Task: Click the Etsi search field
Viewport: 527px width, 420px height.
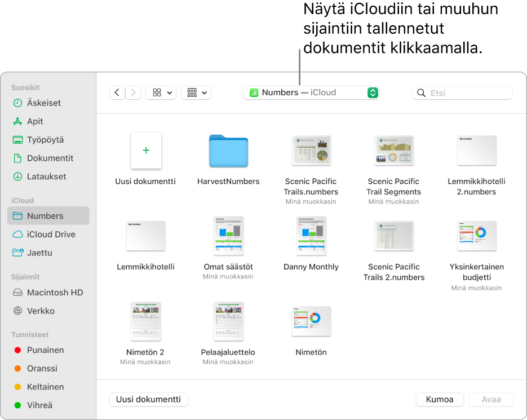Action: point(462,93)
